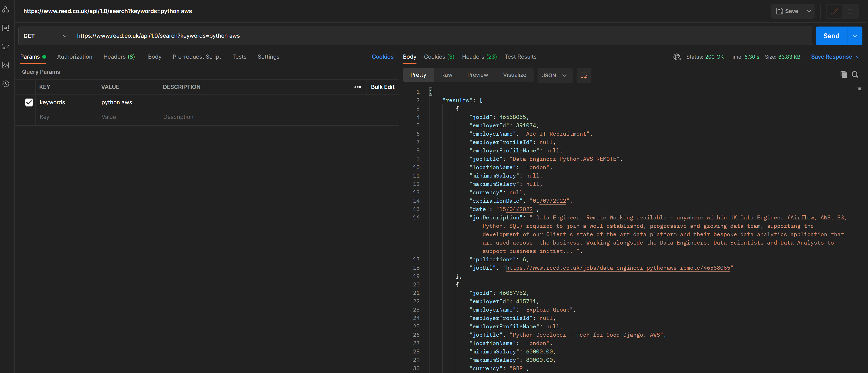The height and width of the screenshot is (373, 868).
Task: Open the response Cookies (3) tab
Action: (x=439, y=57)
